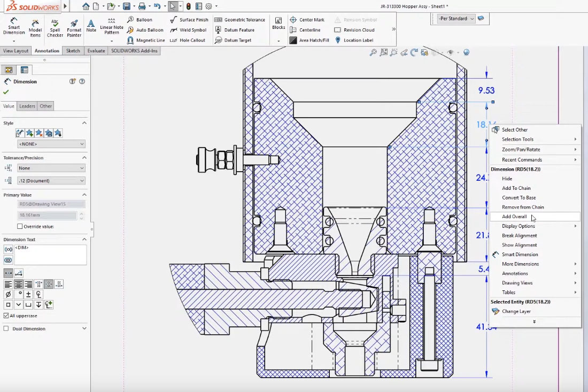Select the Centerline tool
The height and width of the screenshot is (392, 588).
(x=305, y=29)
